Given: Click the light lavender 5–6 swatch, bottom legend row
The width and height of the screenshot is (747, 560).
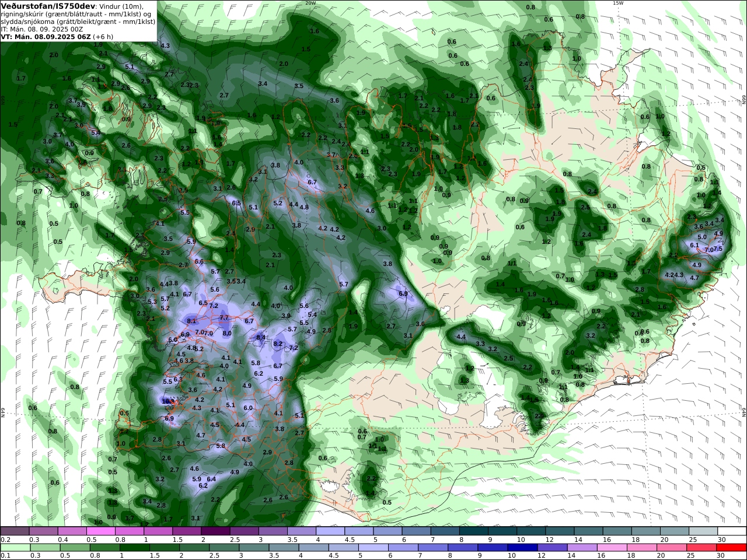Looking at the screenshot, I should tap(374, 548).
